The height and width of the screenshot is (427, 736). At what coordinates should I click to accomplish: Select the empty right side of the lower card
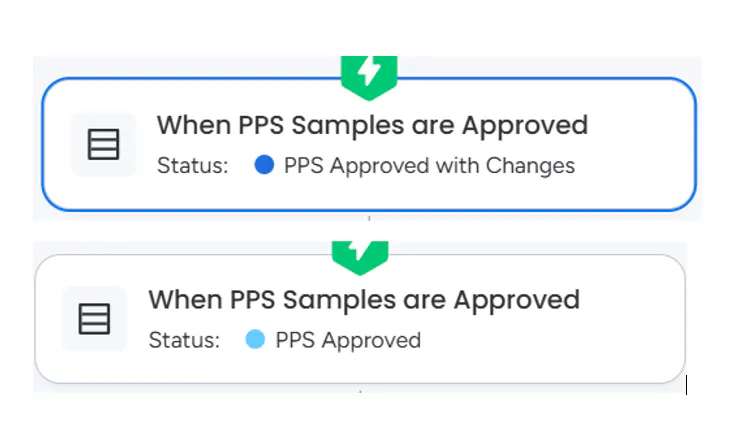click(630, 320)
